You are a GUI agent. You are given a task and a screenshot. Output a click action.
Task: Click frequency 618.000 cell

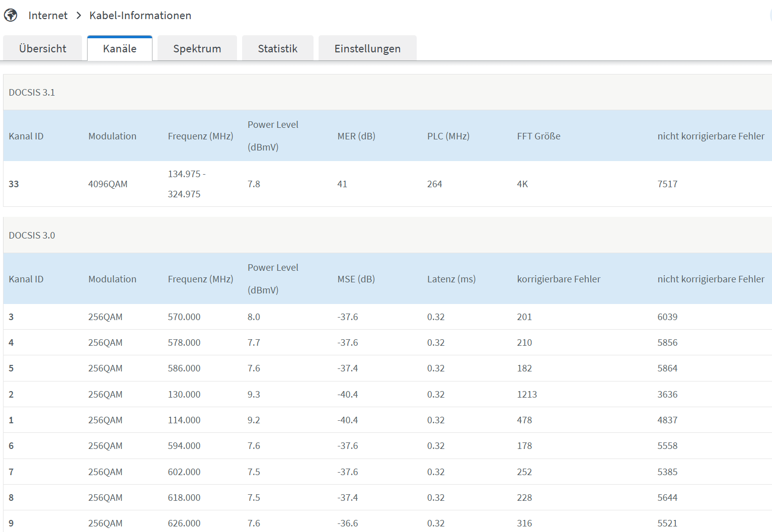184,498
